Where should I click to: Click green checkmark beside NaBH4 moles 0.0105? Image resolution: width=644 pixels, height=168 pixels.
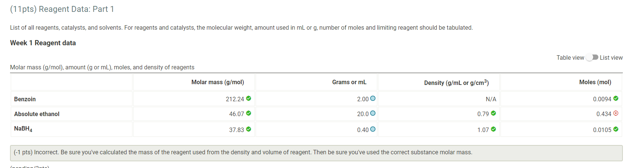(x=616, y=129)
